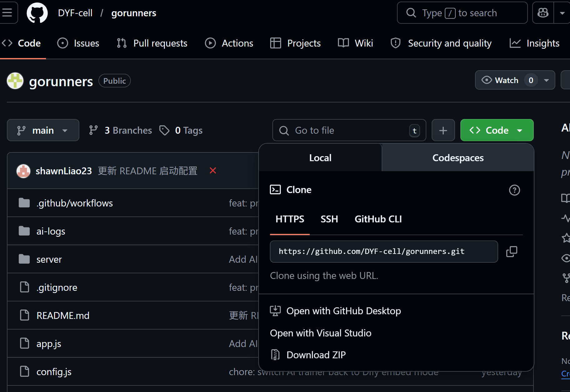Select the Local tab in clone popup
570x392 pixels.
click(x=320, y=158)
